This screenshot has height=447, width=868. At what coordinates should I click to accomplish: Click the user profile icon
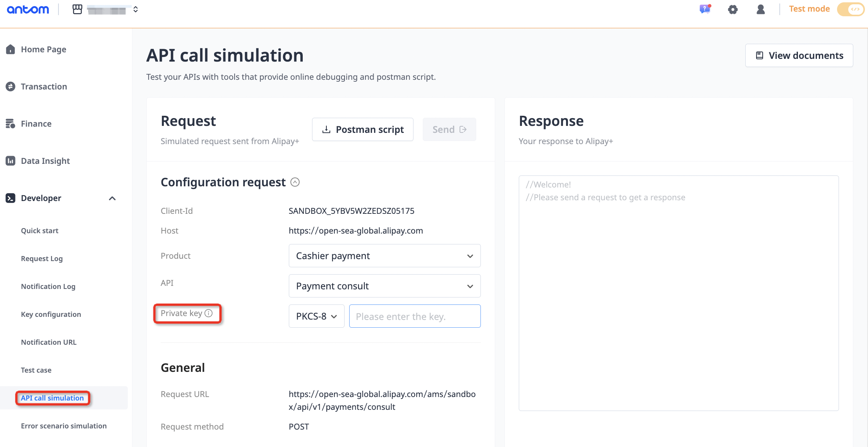click(x=760, y=9)
